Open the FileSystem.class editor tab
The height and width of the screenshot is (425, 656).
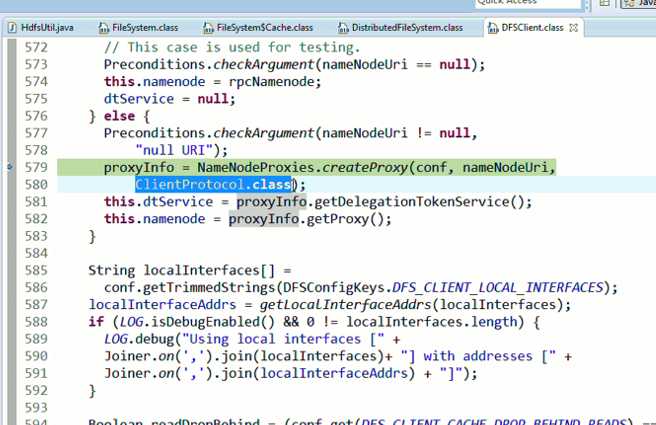(139, 28)
